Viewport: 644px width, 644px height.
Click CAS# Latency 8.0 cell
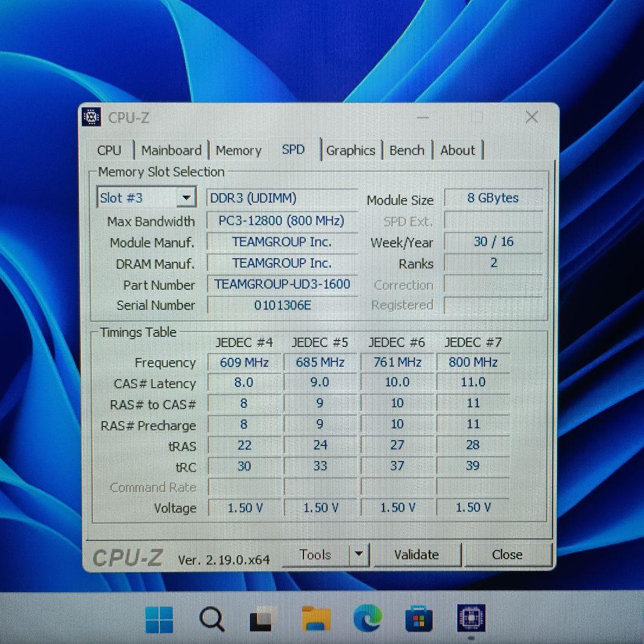point(244,382)
